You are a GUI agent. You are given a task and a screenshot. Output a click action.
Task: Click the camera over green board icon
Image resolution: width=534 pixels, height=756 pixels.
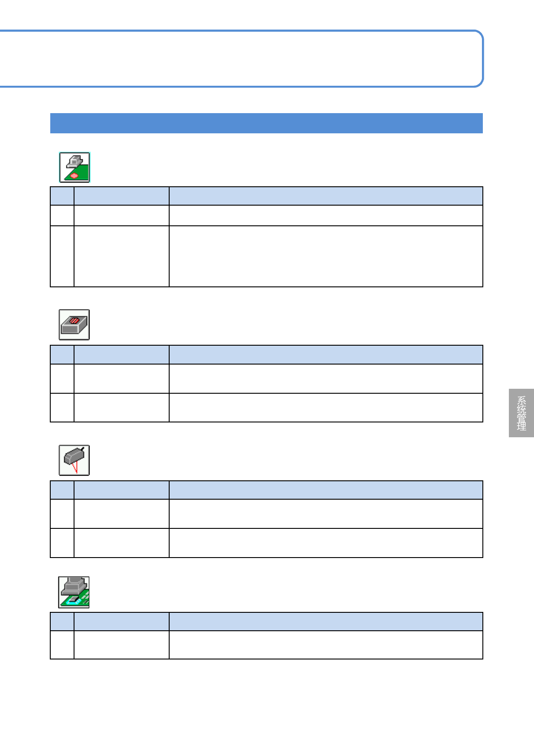click(x=74, y=167)
